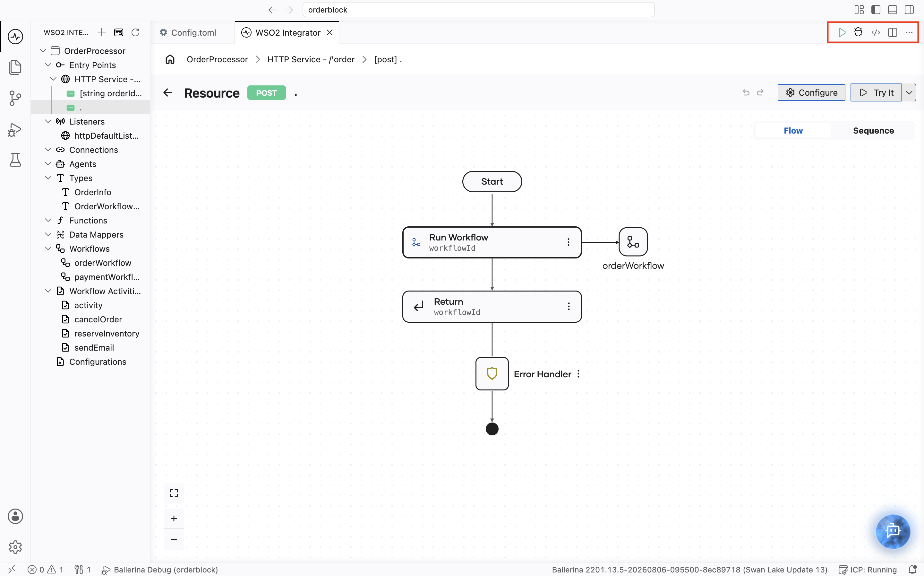
Task: Toggle the primary side bar layout icon
Action: pos(876,10)
